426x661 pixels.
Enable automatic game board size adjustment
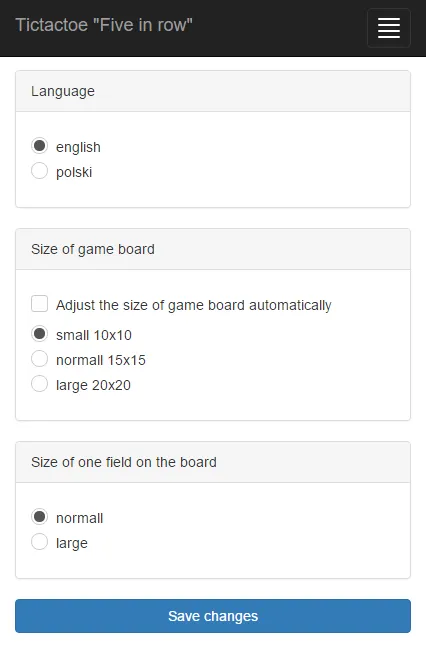coord(40,304)
